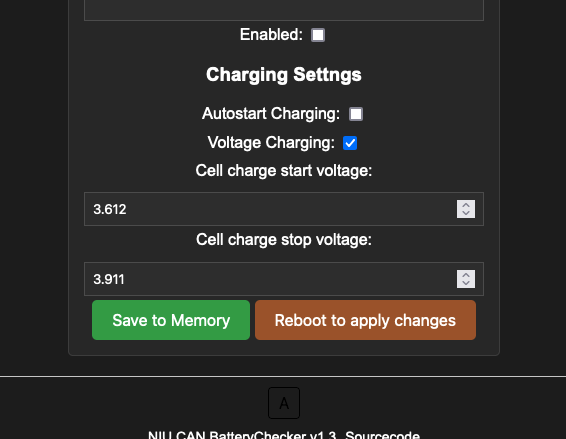The width and height of the screenshot is (566, 439).
Task: Decrement the cell charge start voltage with the down arrow
Action: tap(466, 213)
